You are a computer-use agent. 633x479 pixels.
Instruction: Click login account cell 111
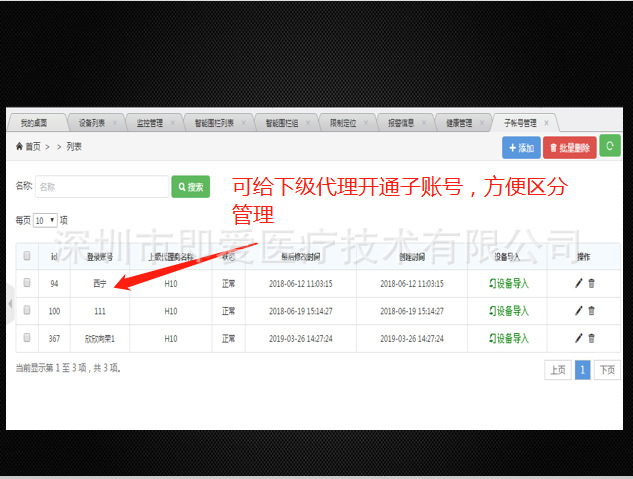100,311
